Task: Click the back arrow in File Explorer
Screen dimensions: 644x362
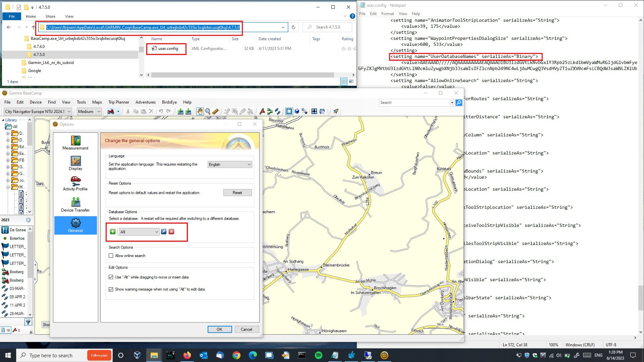Action: (9, 27)
